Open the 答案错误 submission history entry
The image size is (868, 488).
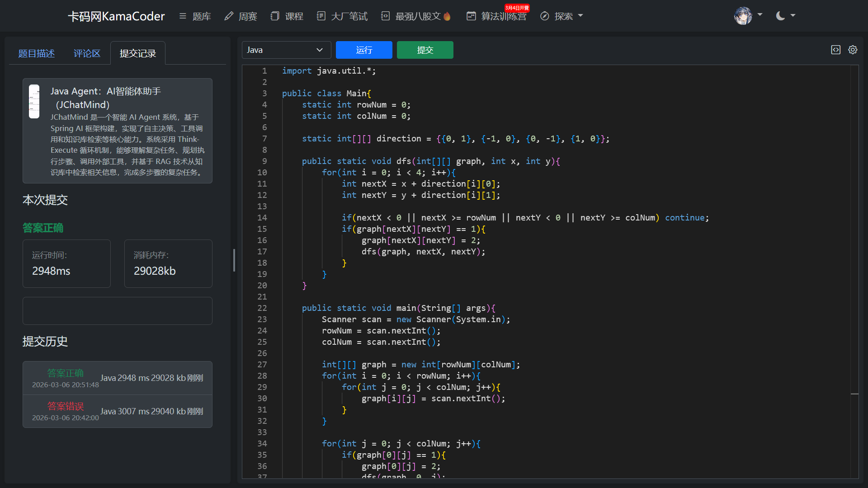tap(118, 411)
